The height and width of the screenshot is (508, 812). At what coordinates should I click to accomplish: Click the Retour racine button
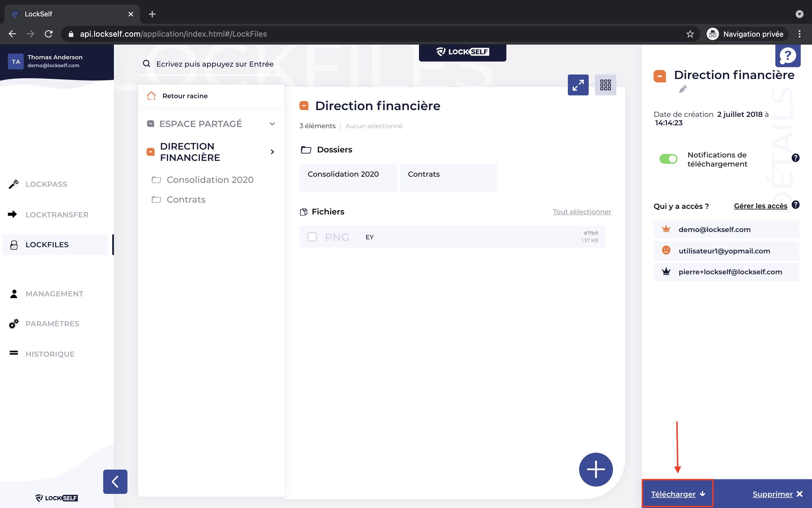tap(211, 96)
